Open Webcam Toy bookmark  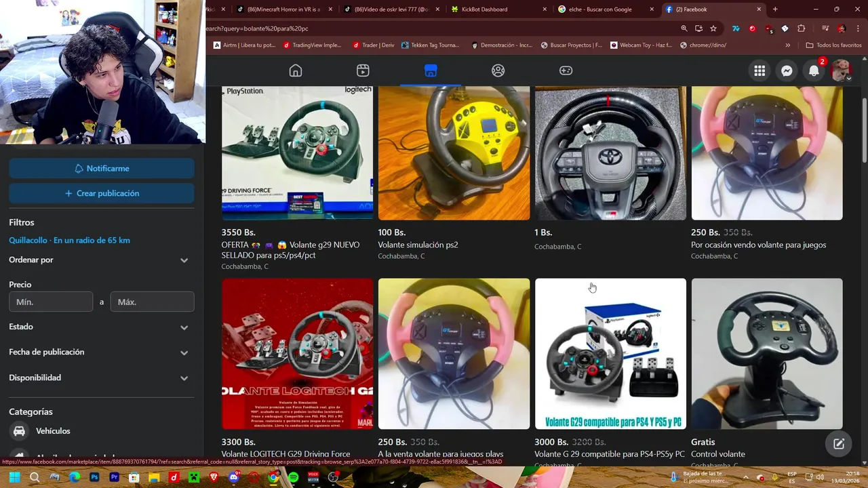[641, 45]
